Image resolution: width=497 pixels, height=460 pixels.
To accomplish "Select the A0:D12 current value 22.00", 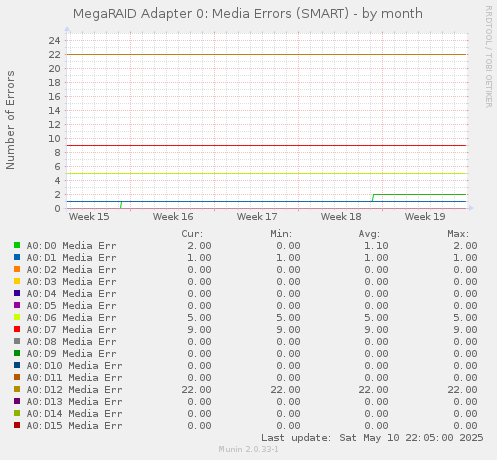I will tap(196, 390).
